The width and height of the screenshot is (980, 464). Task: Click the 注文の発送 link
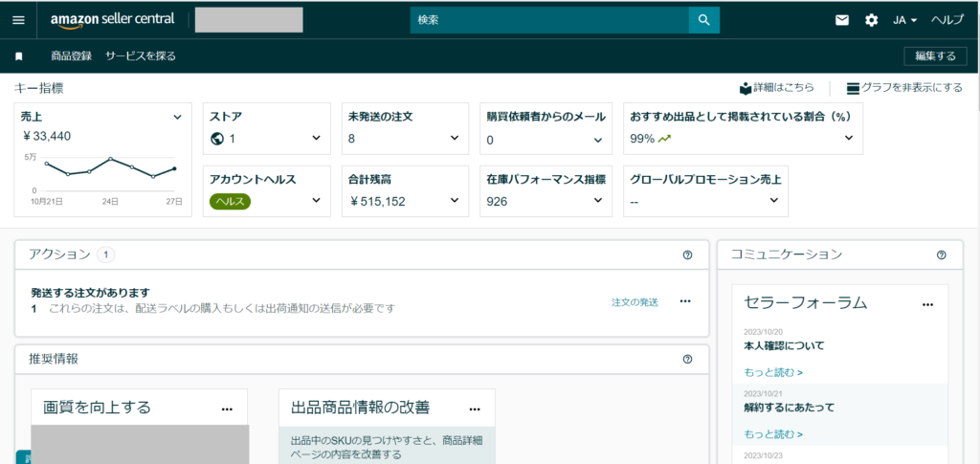point(635,302)
